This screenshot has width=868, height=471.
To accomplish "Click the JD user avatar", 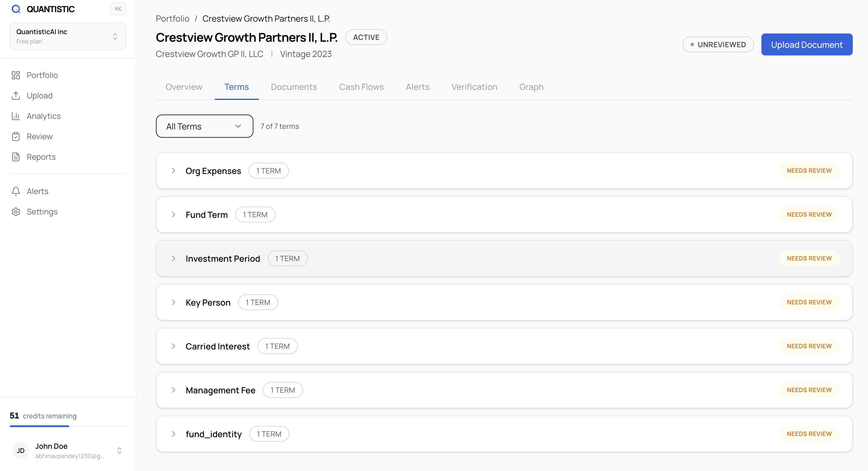I will pos(20,451).
